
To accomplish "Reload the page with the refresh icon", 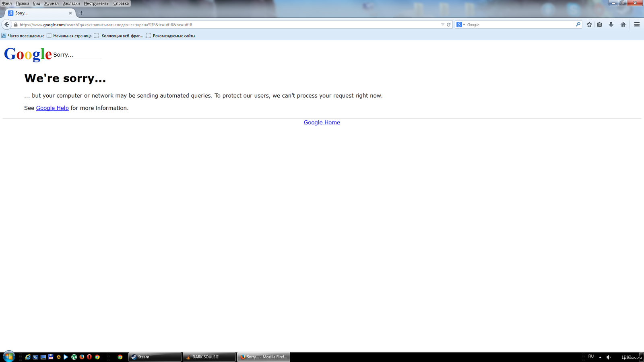I will [449, 25].
